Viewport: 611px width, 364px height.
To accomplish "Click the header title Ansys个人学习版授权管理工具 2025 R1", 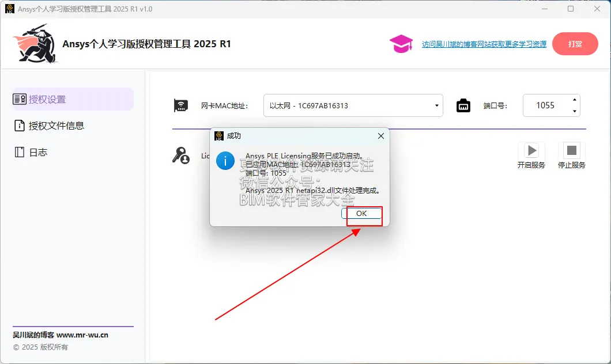I will pyautogui.click(x=146, y=44).
